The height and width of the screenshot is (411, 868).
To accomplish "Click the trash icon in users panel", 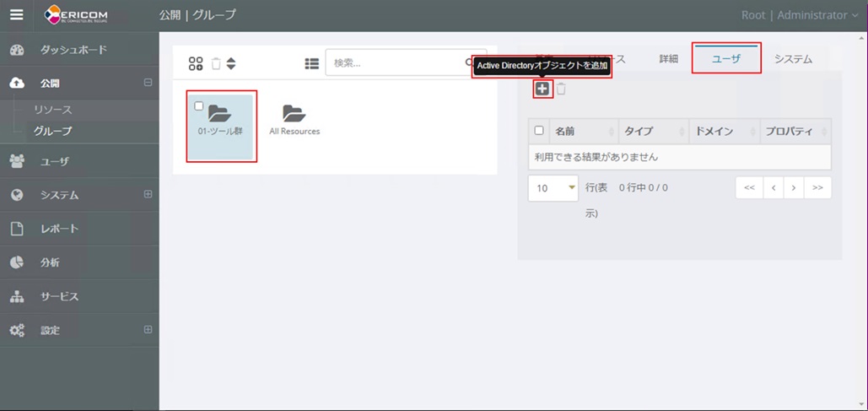I will (561, 89).
